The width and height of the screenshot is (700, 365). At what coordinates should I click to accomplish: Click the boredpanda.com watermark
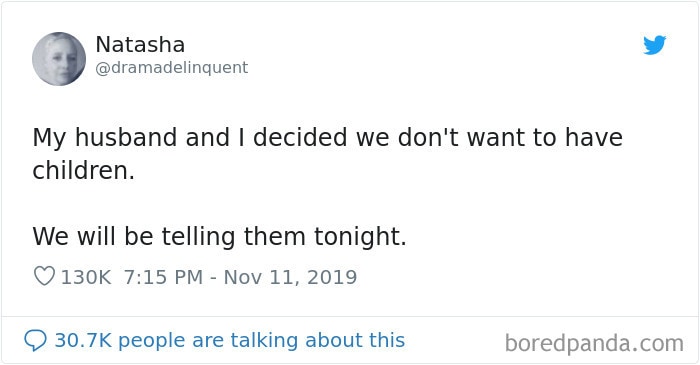click(x=594, y=343)
